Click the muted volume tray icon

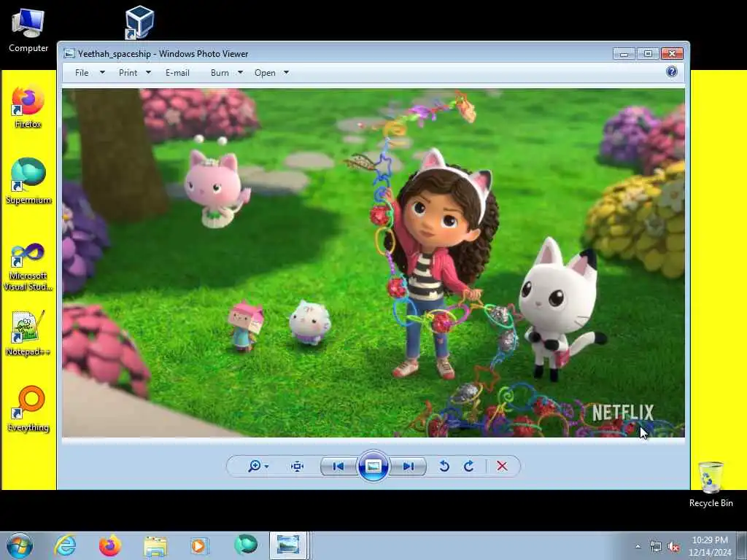pos(673,547)
